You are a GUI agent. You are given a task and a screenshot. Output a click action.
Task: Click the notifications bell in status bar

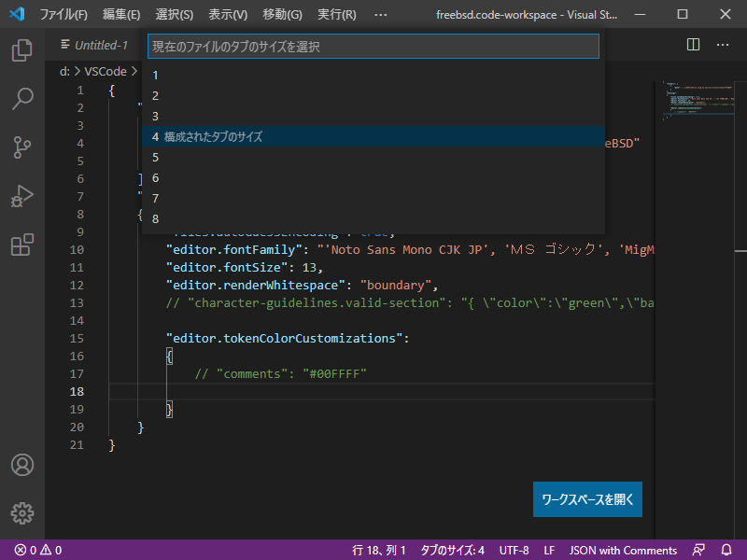pyautogui.click(x=726, y=550)
